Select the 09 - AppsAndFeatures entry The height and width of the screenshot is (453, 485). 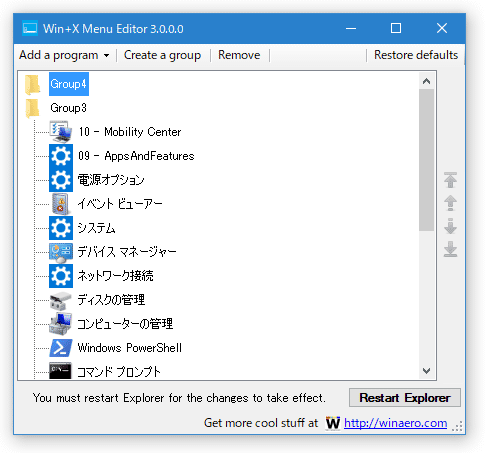click(x=136, y=156)
